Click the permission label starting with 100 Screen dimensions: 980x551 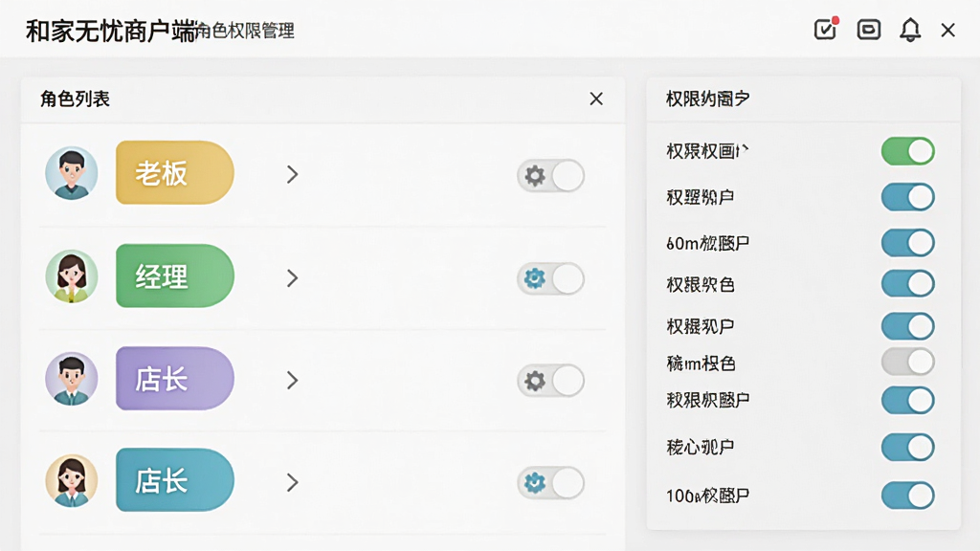[707, 496]
